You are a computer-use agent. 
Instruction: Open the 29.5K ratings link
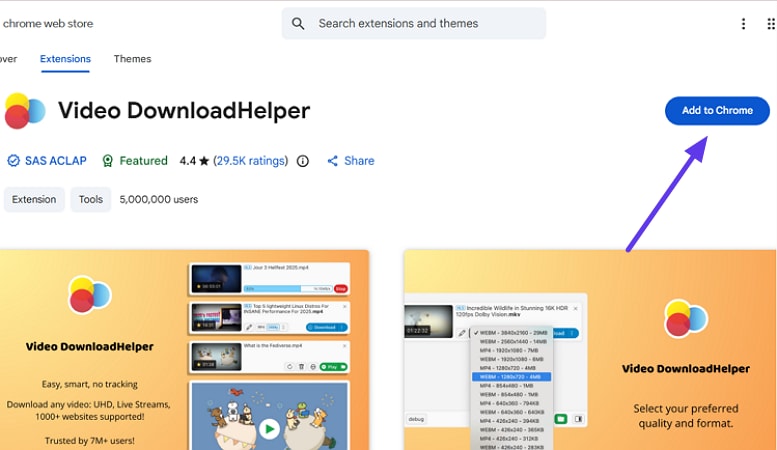coord(251,161)
